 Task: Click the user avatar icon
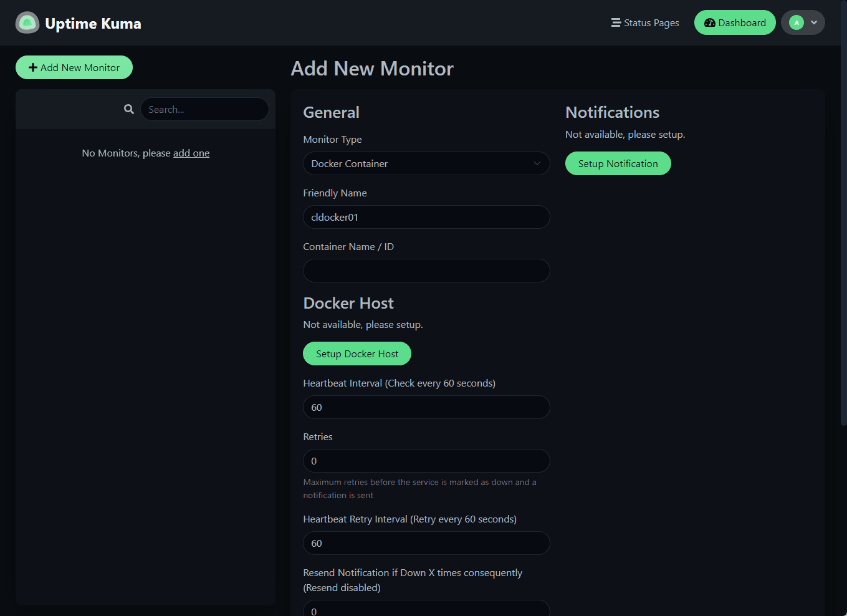pyautogui.click(x=796, y=22)
